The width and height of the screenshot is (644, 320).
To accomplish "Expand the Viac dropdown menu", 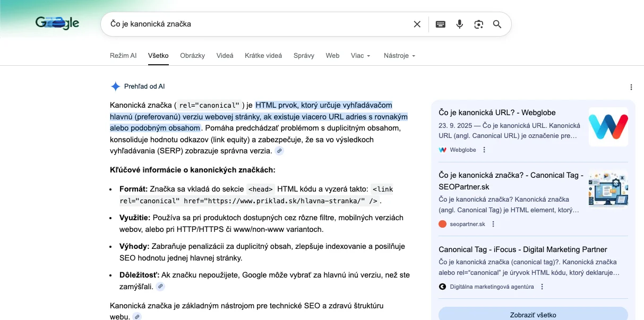I will tap(360, 55).
